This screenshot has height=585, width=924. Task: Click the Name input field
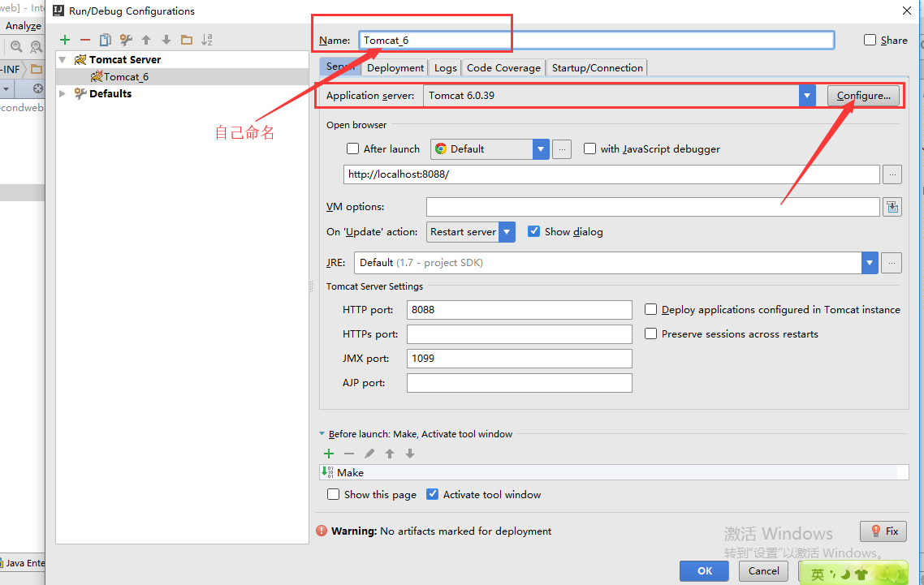(x=596, y=40)
